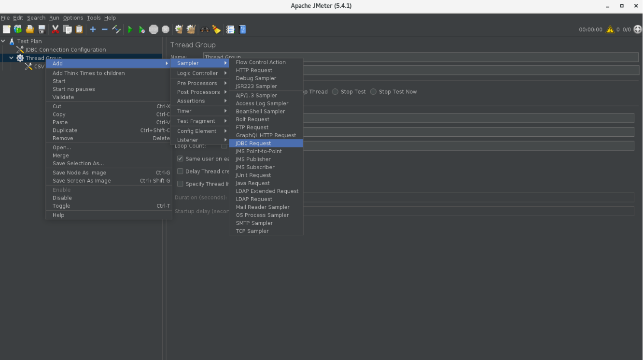This screenshot has height=360, width=644.
Task: Choose JDBC Request from sampler list
Action: point(266,143)
